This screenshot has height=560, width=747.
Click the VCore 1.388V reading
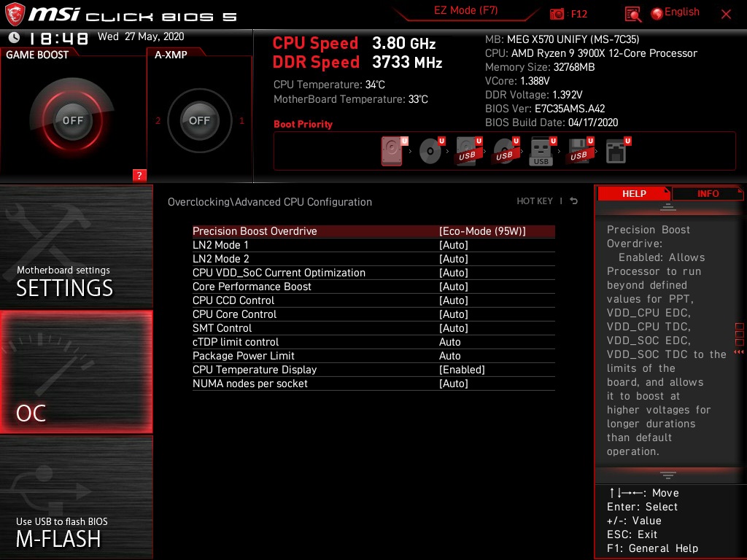pyautogui.click(x=517, y=81)
